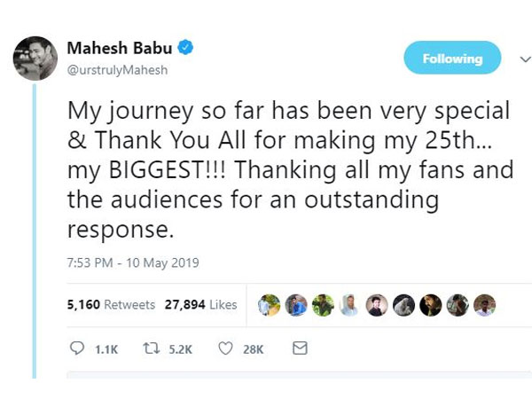The image size is (532, 399).
Task: Toggle the Following button
Action: point(452,59)
